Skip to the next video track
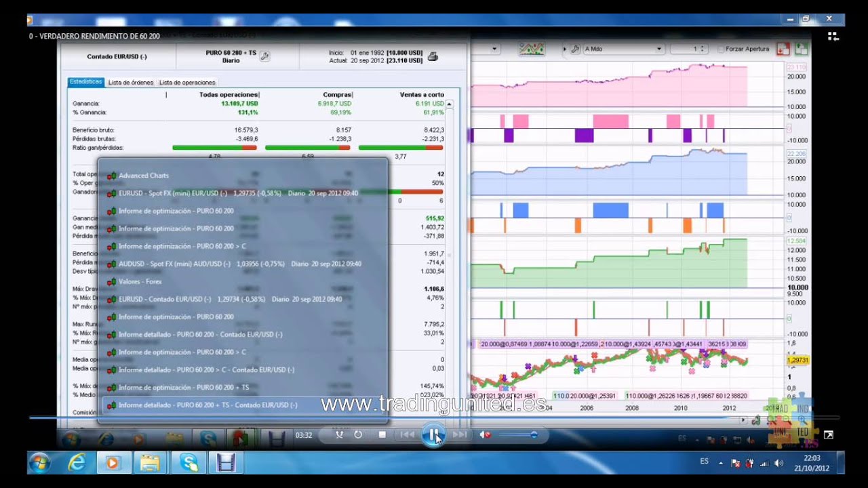The height and width of the screenshot is (488, 868). click(460, 434)
